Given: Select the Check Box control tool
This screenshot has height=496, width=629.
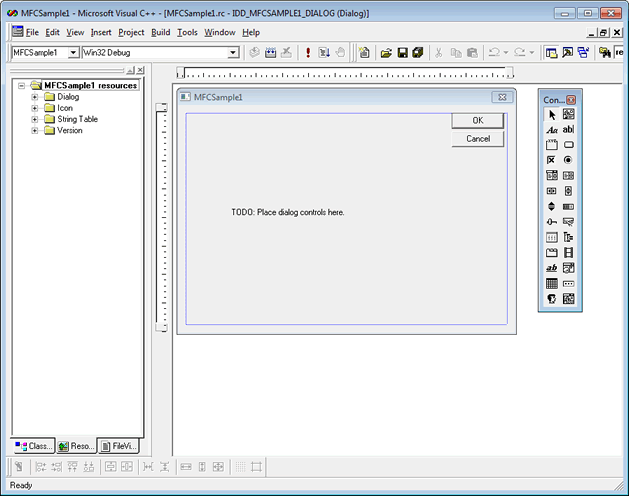Looking at the screenshot, I should tap(551, 160).
